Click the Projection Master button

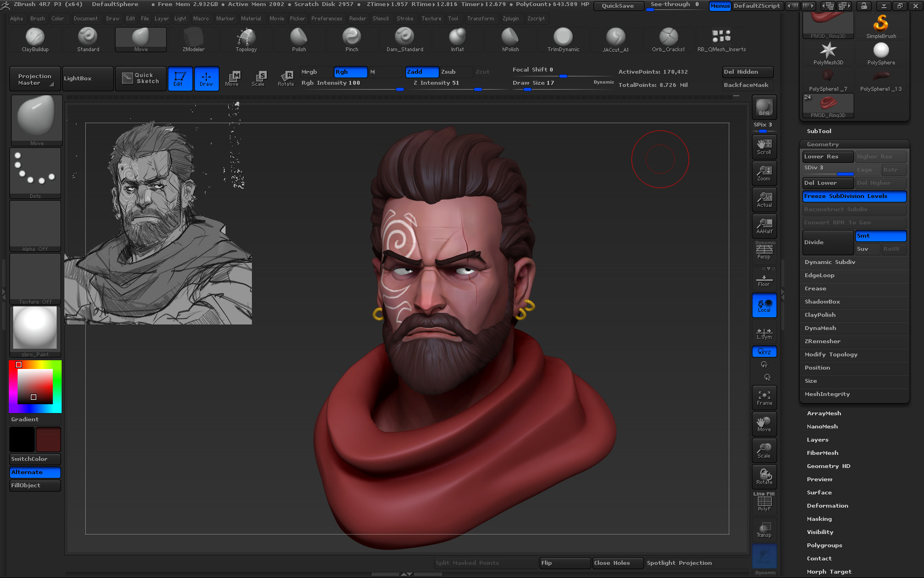click(35, 79)
